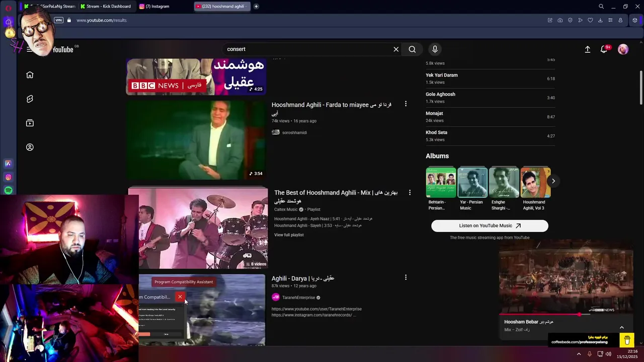This screenshot has height=362, width=644.
Task: Open Opera's send-arrow Flow icon
Action: pyautogui.click(x=580, y=20)
